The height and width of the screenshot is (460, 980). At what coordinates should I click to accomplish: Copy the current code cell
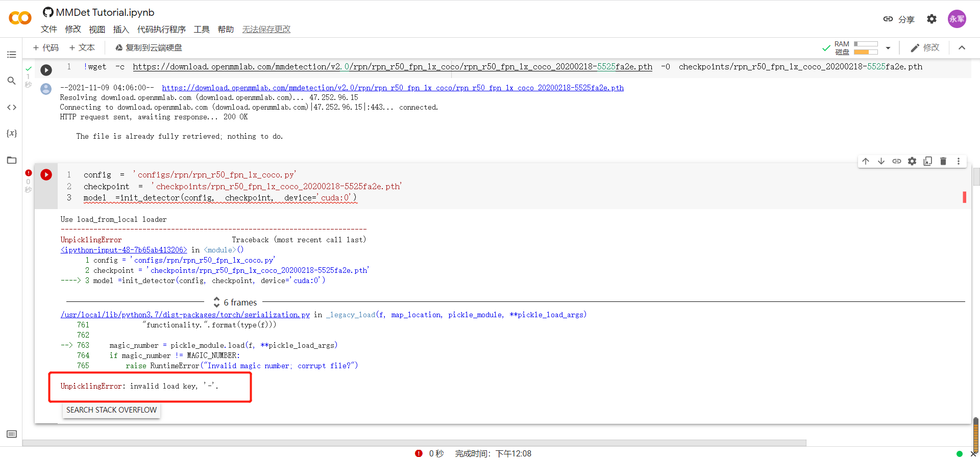(928, 161)
